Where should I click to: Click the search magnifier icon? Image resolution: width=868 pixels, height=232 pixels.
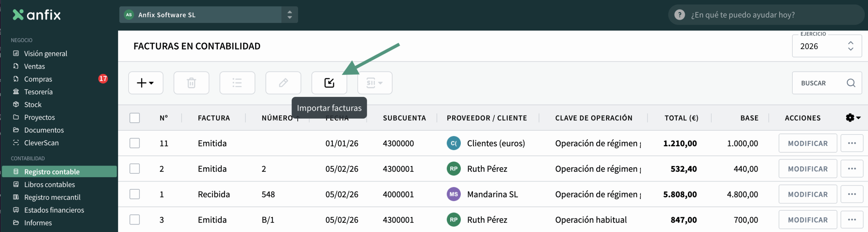(851, 83)
